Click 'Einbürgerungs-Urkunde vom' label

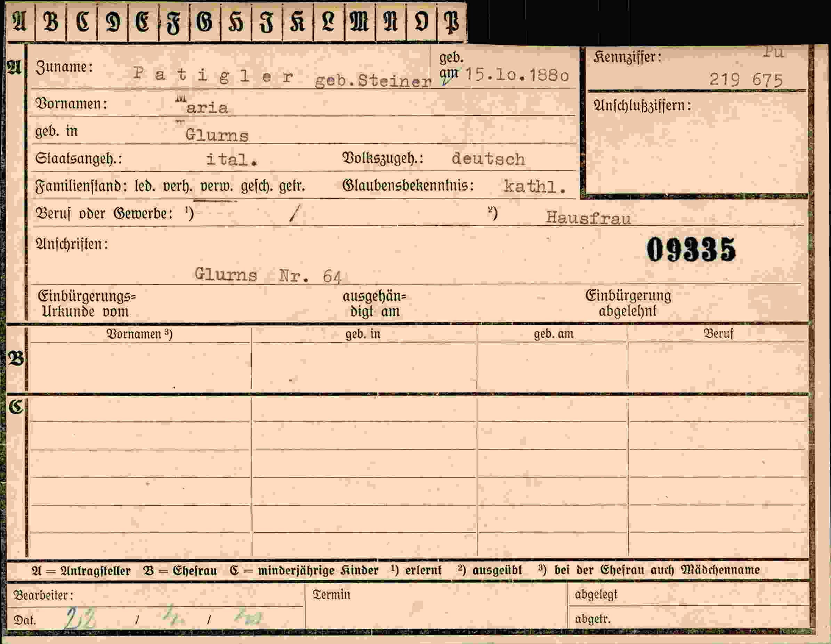coord(87,303)
